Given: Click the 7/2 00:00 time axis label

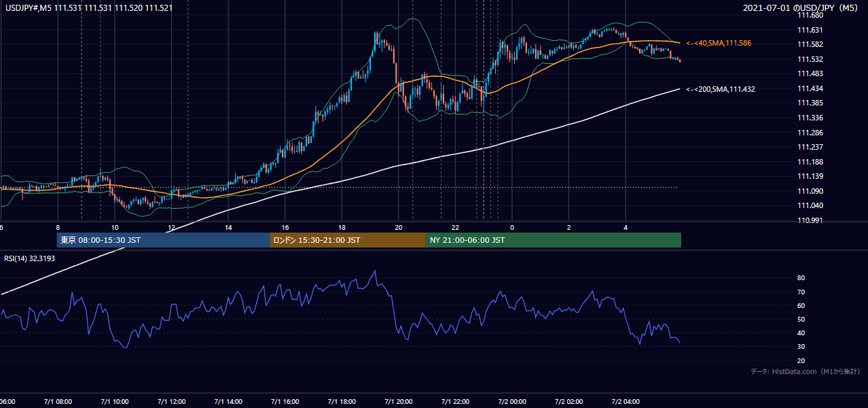Looking at the screenshot, I should click(x=512, y=402).
